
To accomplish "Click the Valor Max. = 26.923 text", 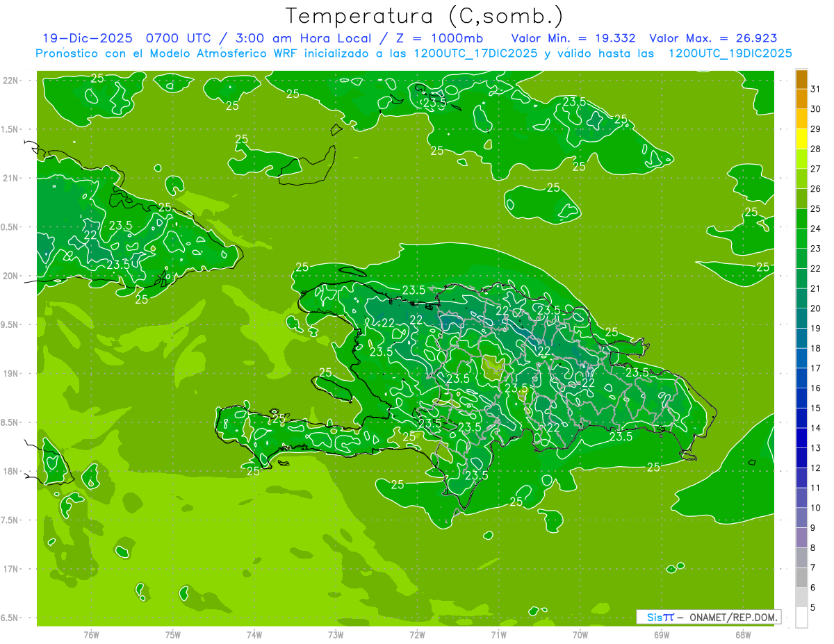I will [x=713, y=38].
